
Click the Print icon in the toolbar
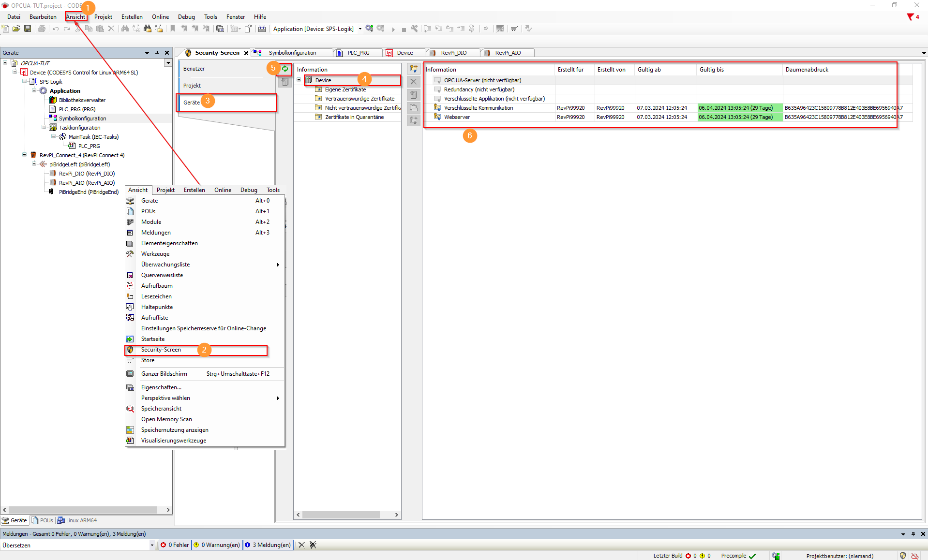pos(42,29)
